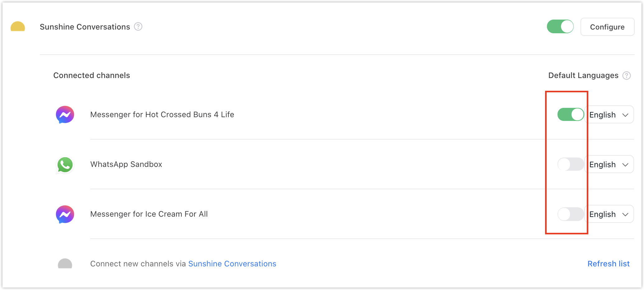Open the Sunshine Conversations link

(232, 264)
